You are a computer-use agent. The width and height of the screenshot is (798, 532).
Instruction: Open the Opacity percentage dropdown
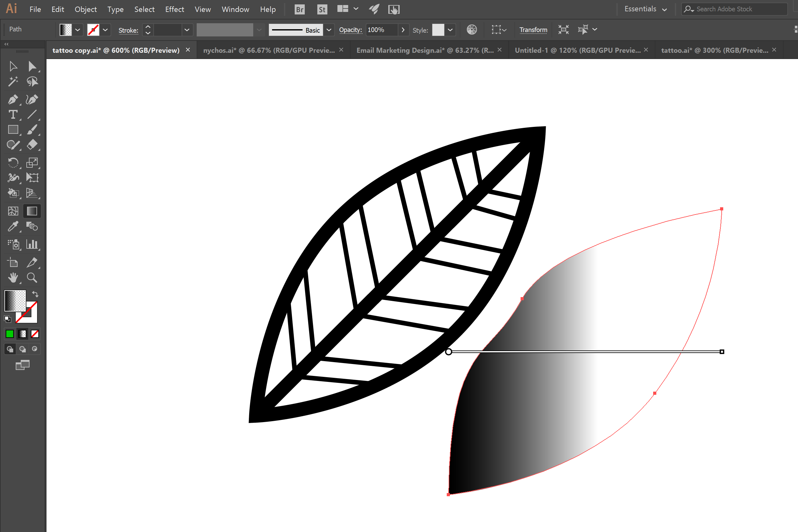[402, 29]
